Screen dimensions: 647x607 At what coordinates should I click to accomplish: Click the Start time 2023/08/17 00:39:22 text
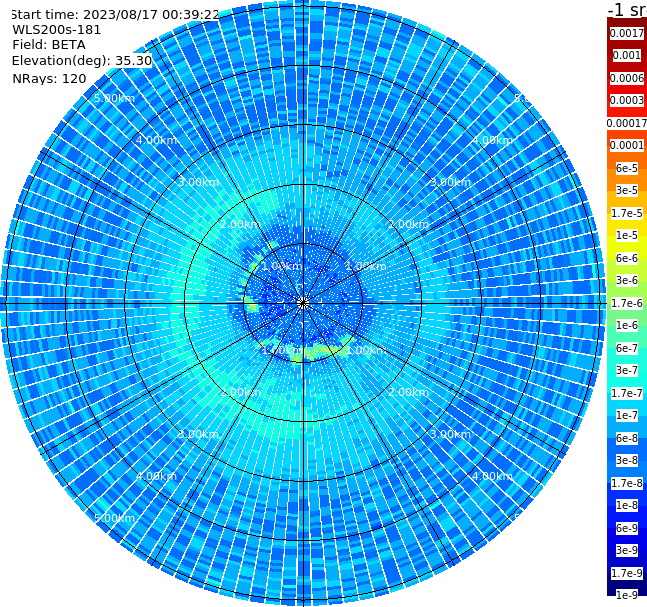tap(114, 15)
